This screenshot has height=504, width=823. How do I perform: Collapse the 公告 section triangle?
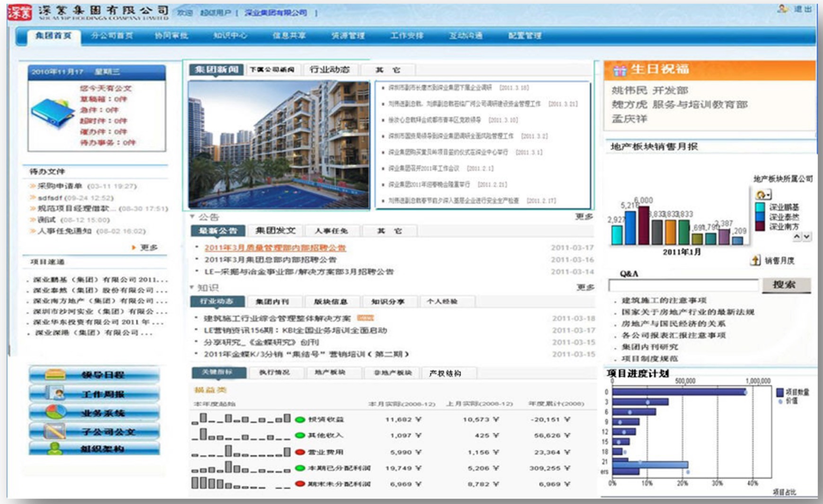193,217
